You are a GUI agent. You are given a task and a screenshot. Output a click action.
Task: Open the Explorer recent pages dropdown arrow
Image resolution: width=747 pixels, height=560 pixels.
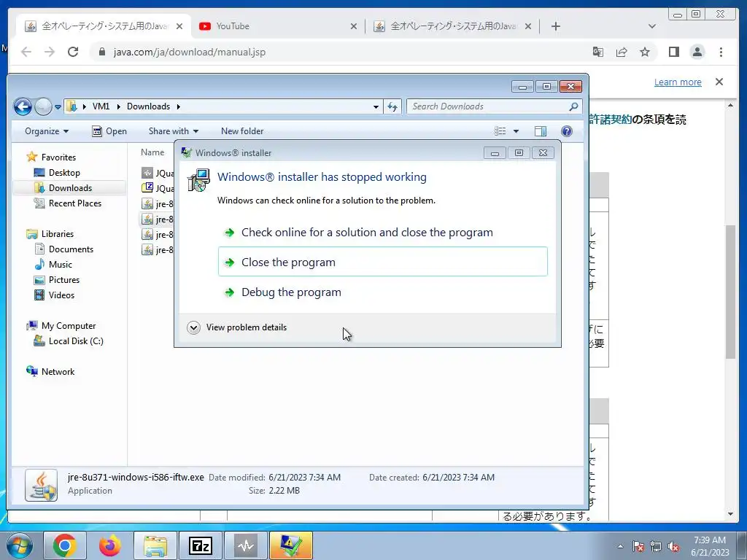point(58,107)
